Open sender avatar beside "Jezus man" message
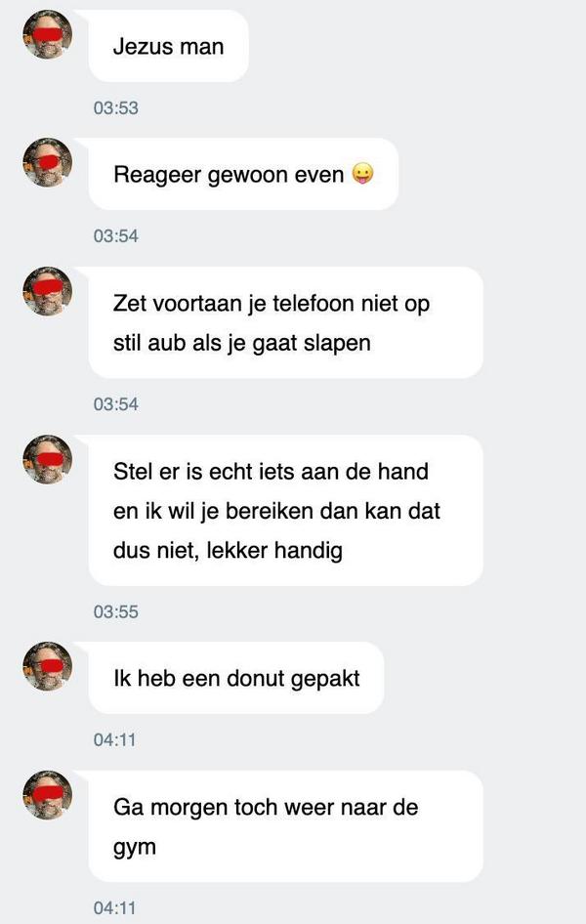Screen dimensions: 586x924 pyautogui.click(x=47, y=34)
